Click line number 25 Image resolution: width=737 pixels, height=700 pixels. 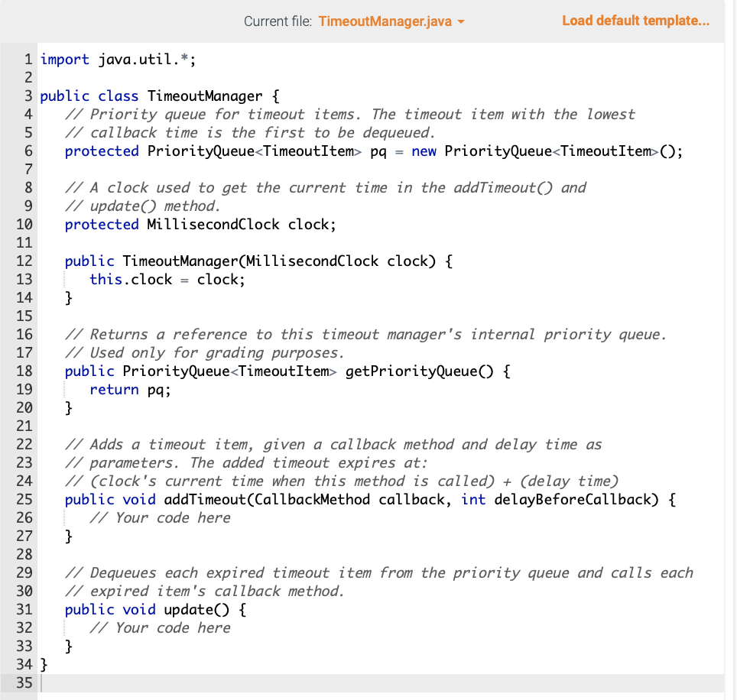(x=24, y=499)
